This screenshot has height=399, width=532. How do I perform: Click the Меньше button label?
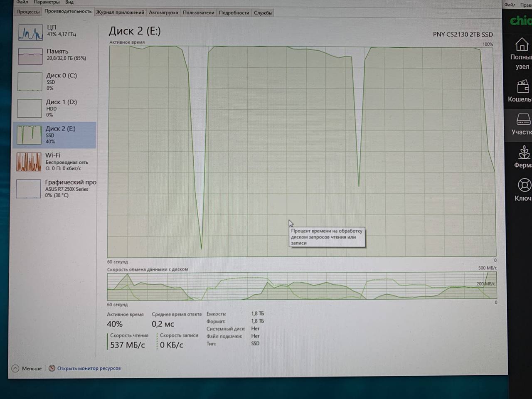pyautogui.click(x=32, y=368)
